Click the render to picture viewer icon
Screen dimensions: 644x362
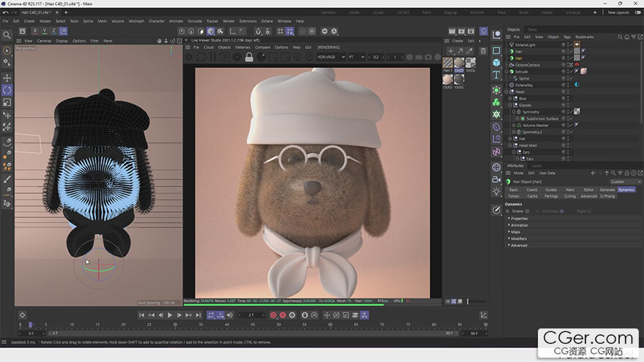coord(462,31)
